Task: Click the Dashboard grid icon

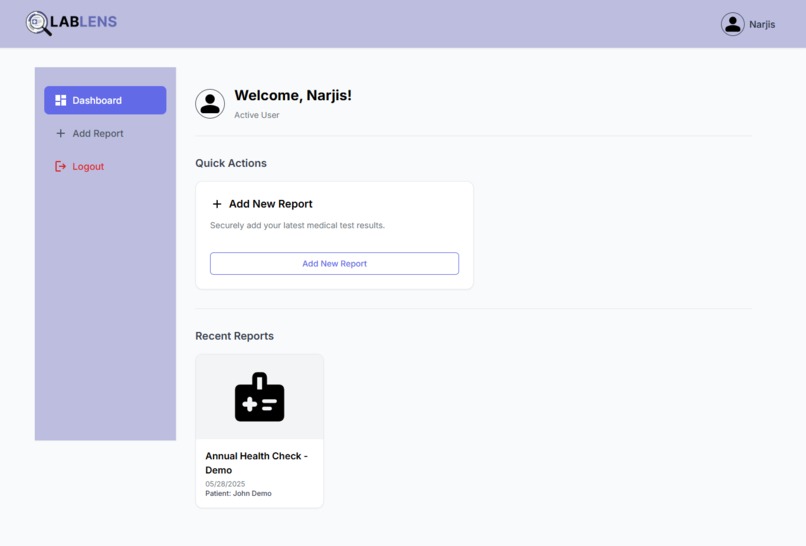Action: coord(61,100)
